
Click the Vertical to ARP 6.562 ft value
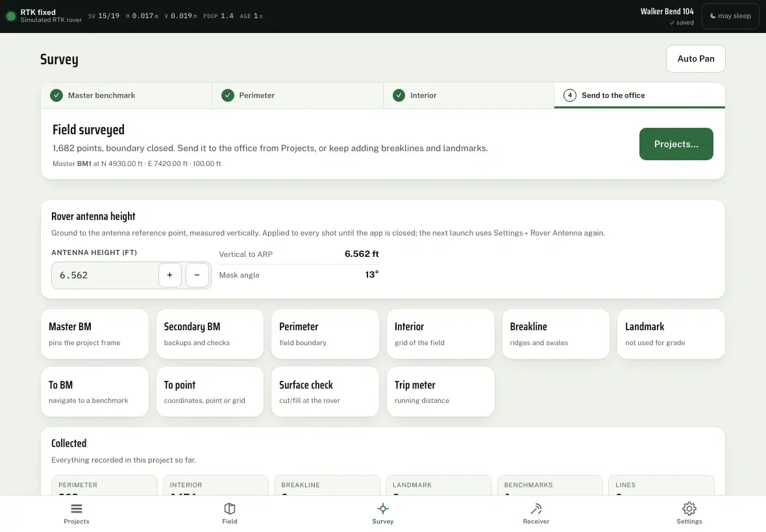(362, 254)
